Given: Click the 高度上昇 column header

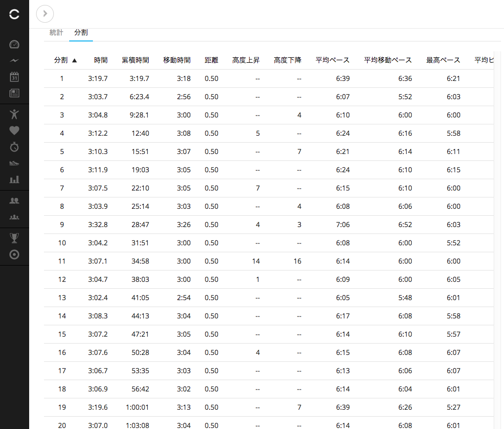Looking at the screenshot, I should [x=246, y=60].
